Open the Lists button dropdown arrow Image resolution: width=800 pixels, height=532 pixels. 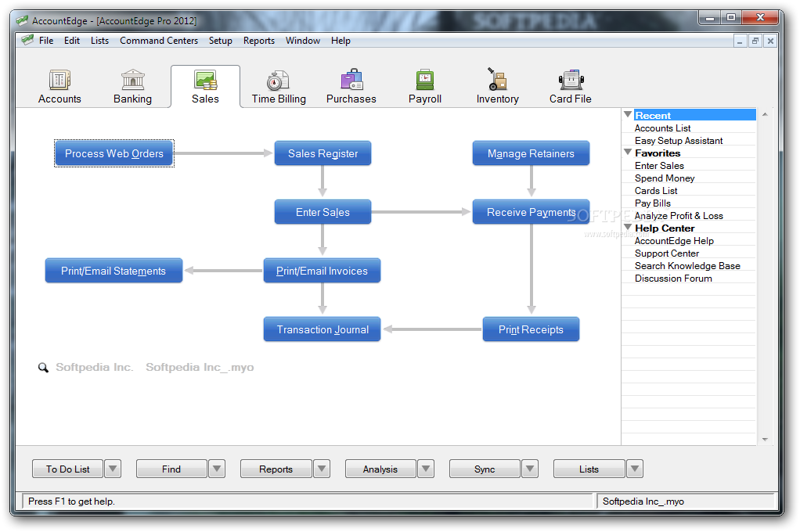(635, 469)
